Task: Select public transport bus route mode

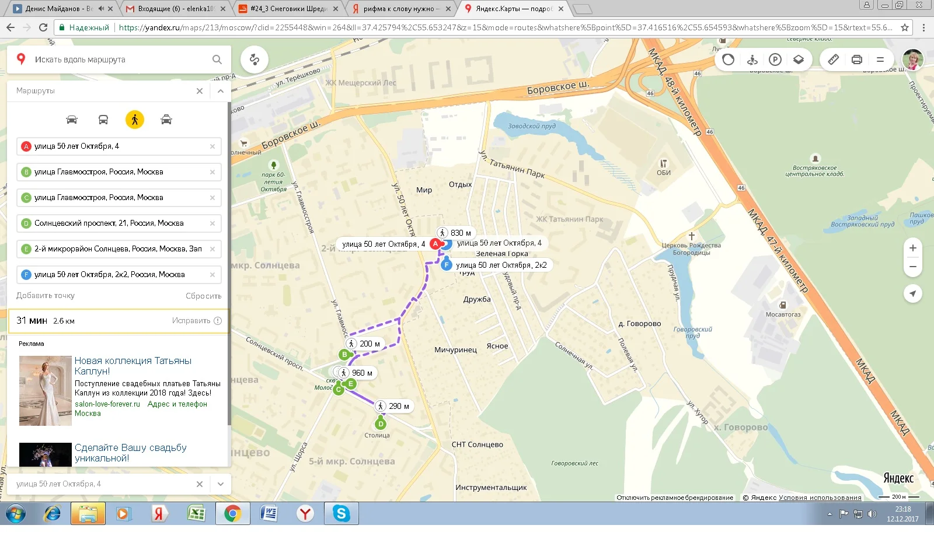Action: click(103, 120)
